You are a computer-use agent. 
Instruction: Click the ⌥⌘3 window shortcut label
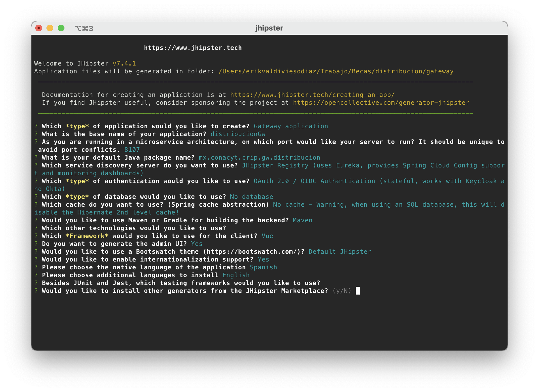click(x=84, y=28)
